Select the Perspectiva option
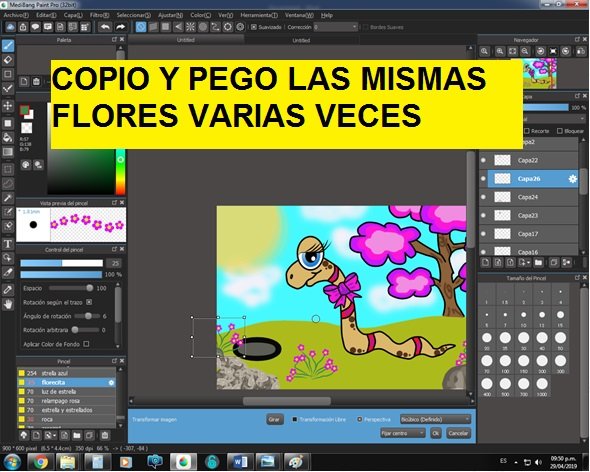The height and width of the screenshot is (472, 590). coord(360,419)
